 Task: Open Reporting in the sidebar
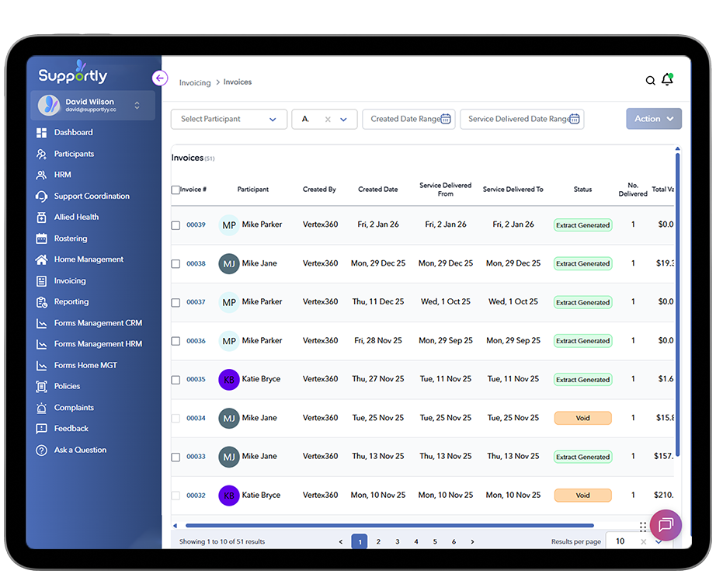pyautogui.click(x=71, y=302)
